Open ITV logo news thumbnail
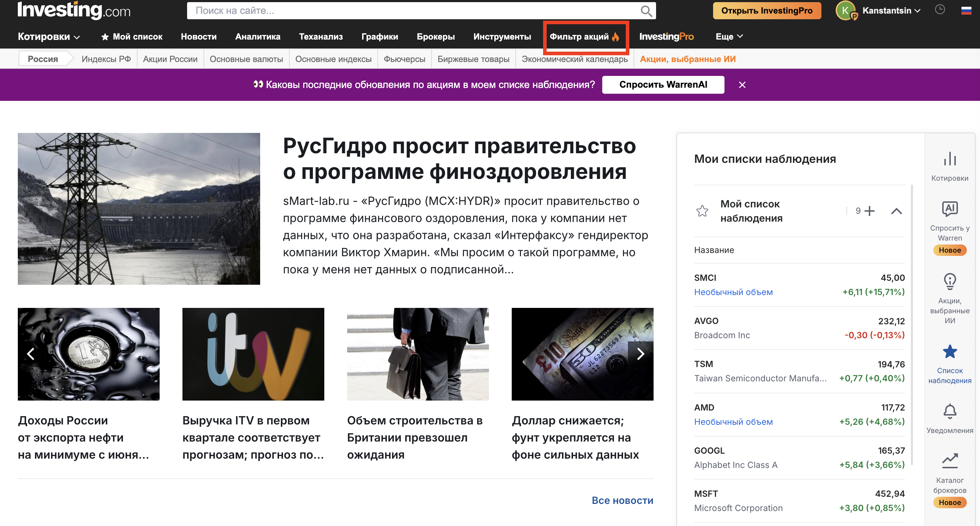This screenshot has height=526, width=980. [x=253, y=354]
